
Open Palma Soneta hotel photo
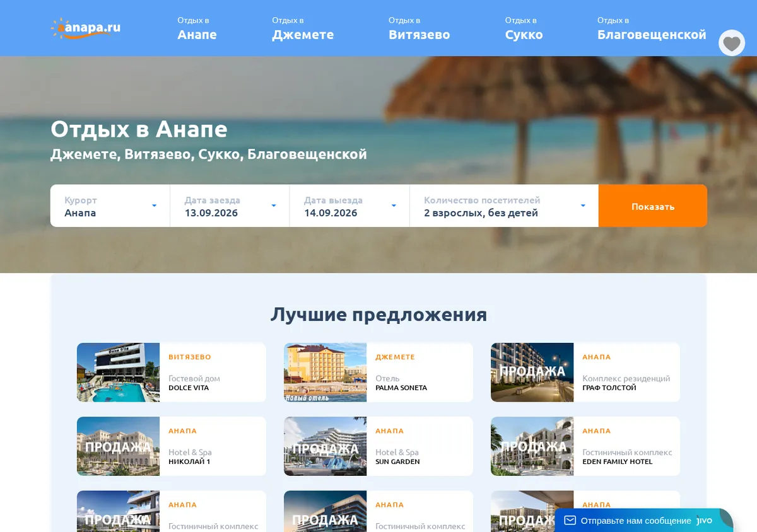coord(325,373)
